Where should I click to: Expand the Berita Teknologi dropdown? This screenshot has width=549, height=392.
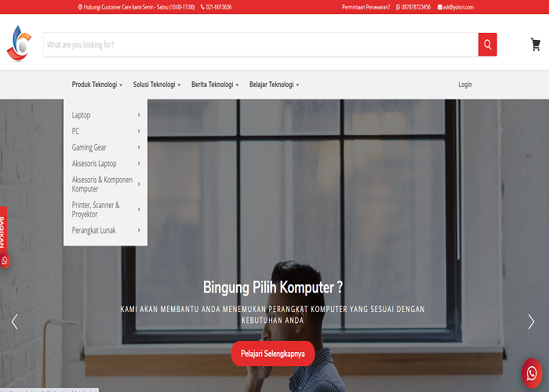tap(215, 85)
